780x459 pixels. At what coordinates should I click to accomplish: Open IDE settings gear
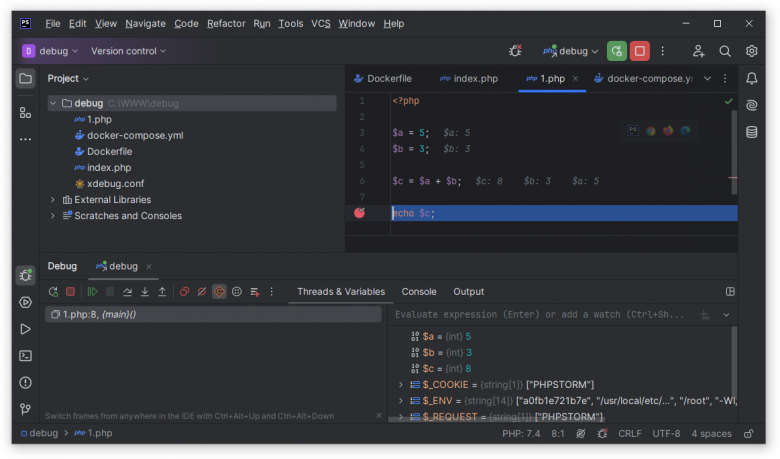(752, 51)
